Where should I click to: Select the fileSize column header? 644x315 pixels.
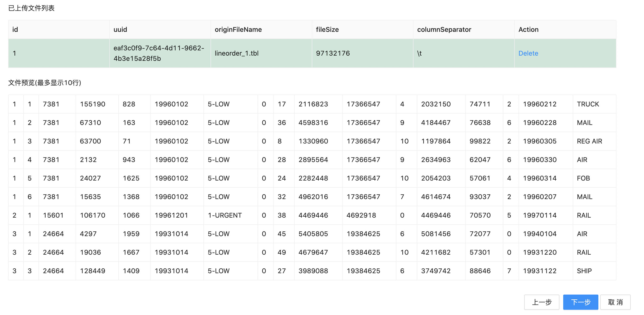pos(362,29)
